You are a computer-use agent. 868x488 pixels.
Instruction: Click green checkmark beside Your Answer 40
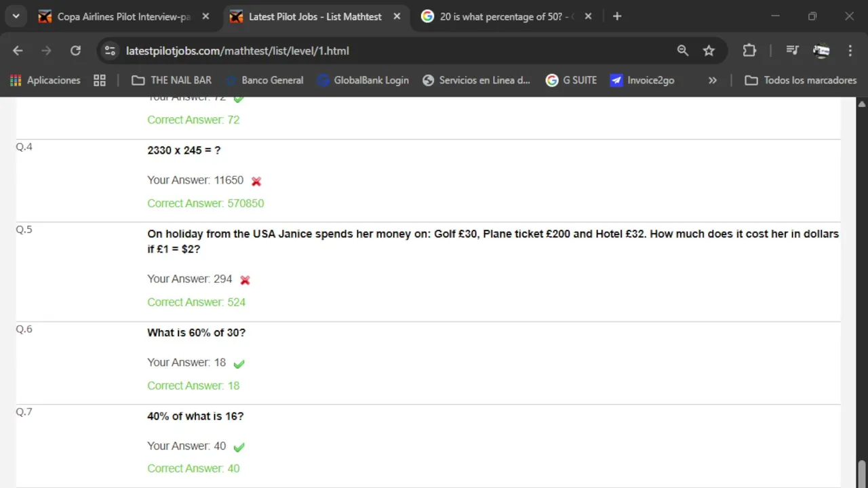(239, 447)
